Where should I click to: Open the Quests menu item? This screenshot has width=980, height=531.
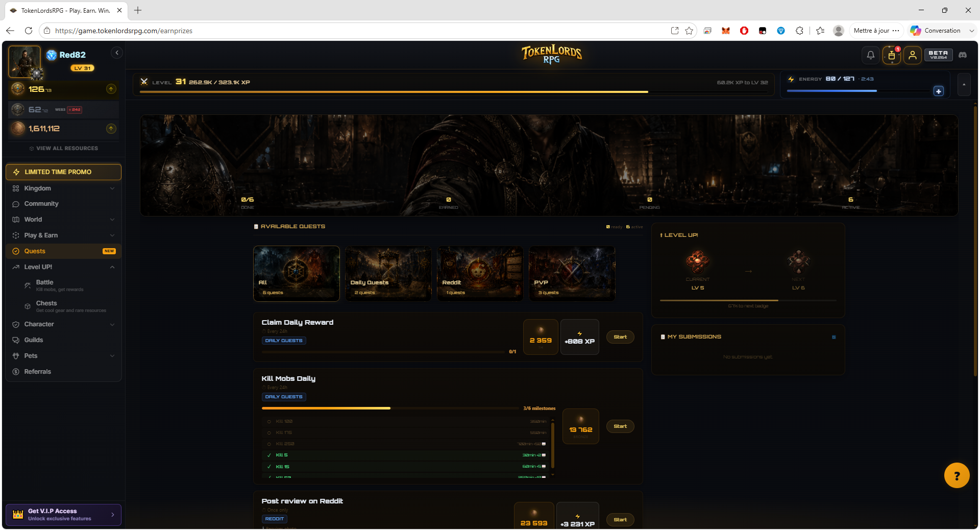(64, 251)
